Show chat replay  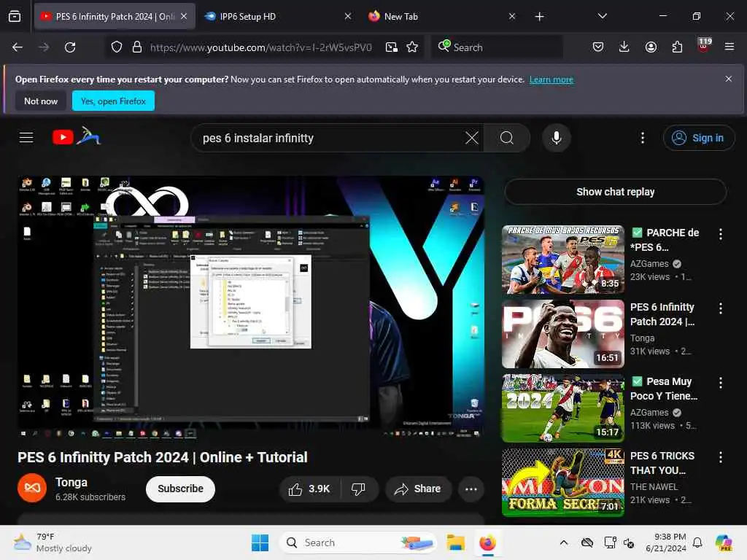(616, 192)
